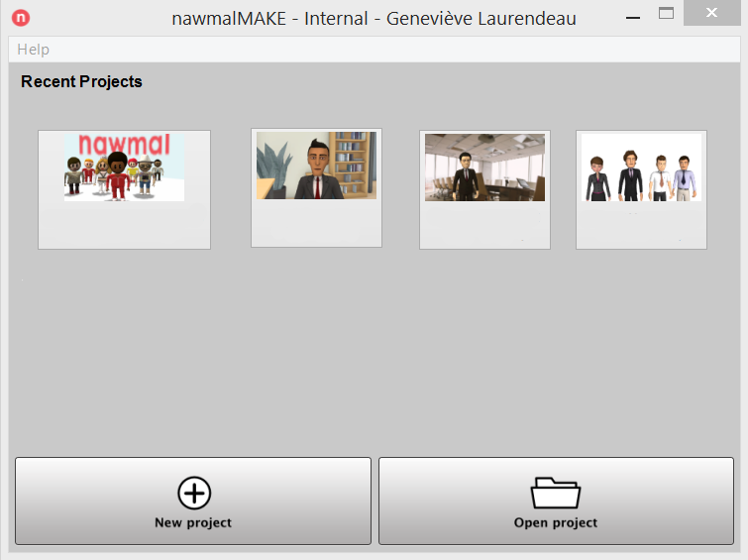Click the Open project button
The height and width of the screenshot is (560, 748).
[x=556, y=501]
